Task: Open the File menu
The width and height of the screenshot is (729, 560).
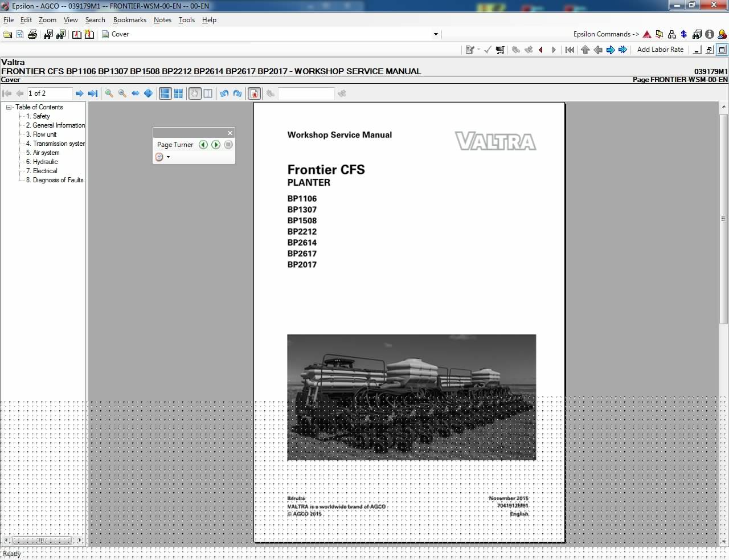Action: tap(9, 20)
